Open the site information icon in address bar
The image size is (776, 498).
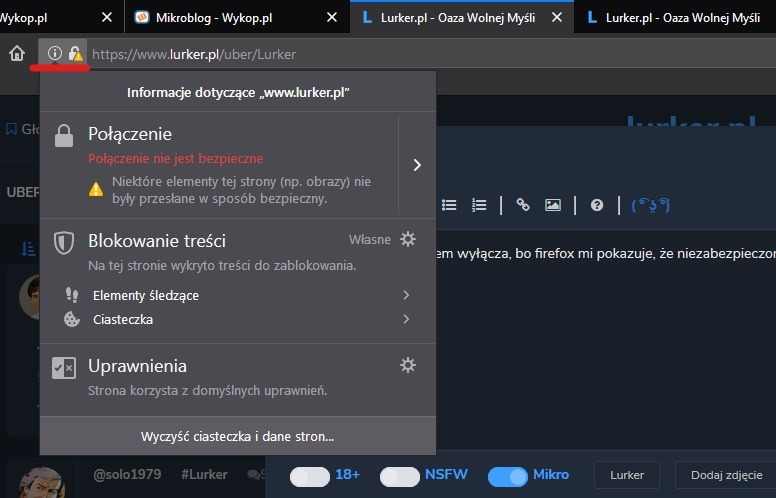pyautogui.click(x=54, y=52)
